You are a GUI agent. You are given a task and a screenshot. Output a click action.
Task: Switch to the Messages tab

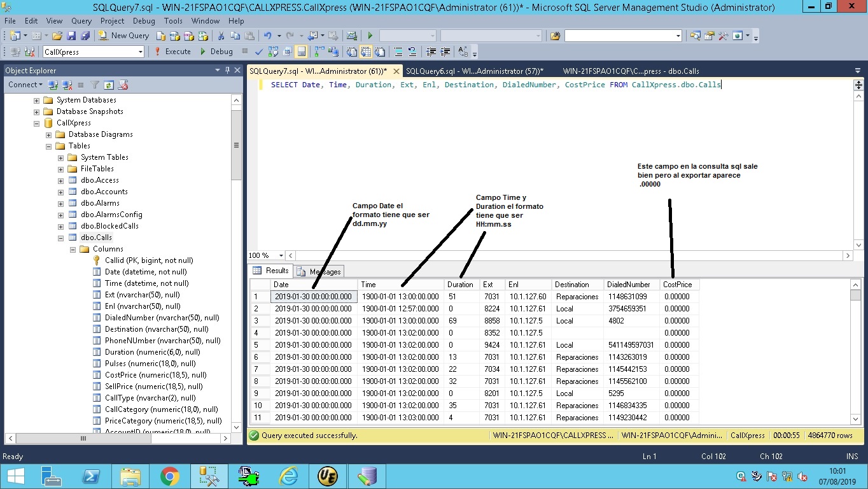pyautogui.click(x=319, y=272)
